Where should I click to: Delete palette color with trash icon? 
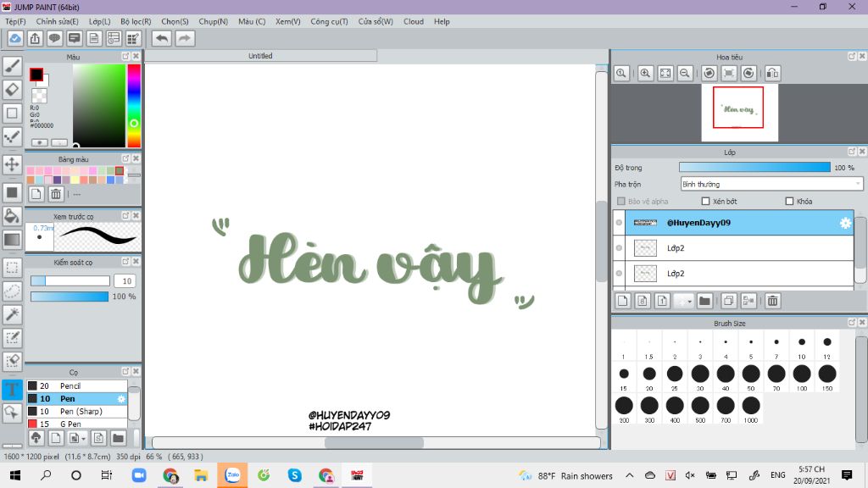coord(56,194)
